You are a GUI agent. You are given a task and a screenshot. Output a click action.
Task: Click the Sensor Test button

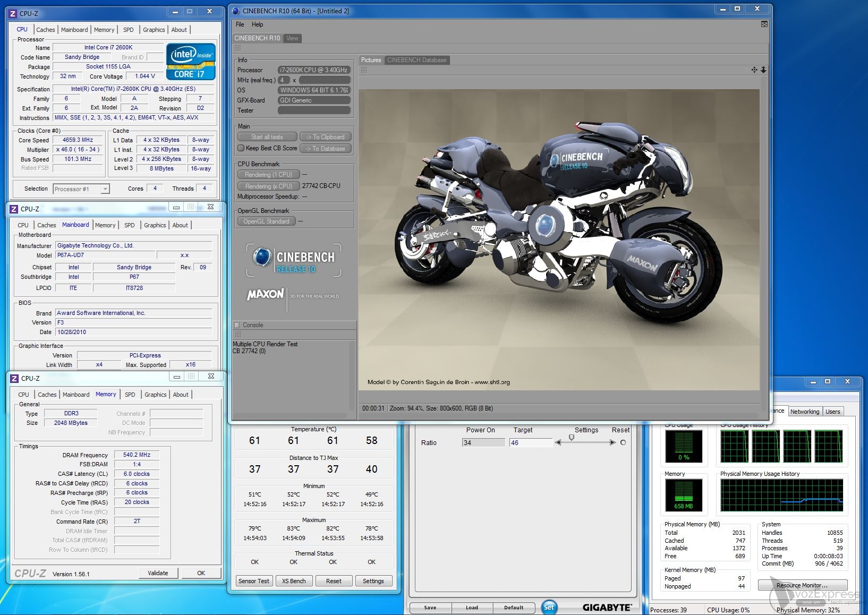click(254, 581)
